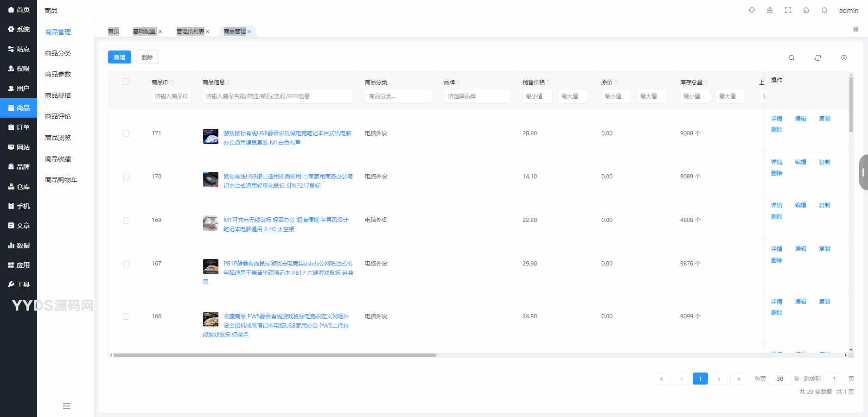Click the clear cache broom icon

[770, 10]
